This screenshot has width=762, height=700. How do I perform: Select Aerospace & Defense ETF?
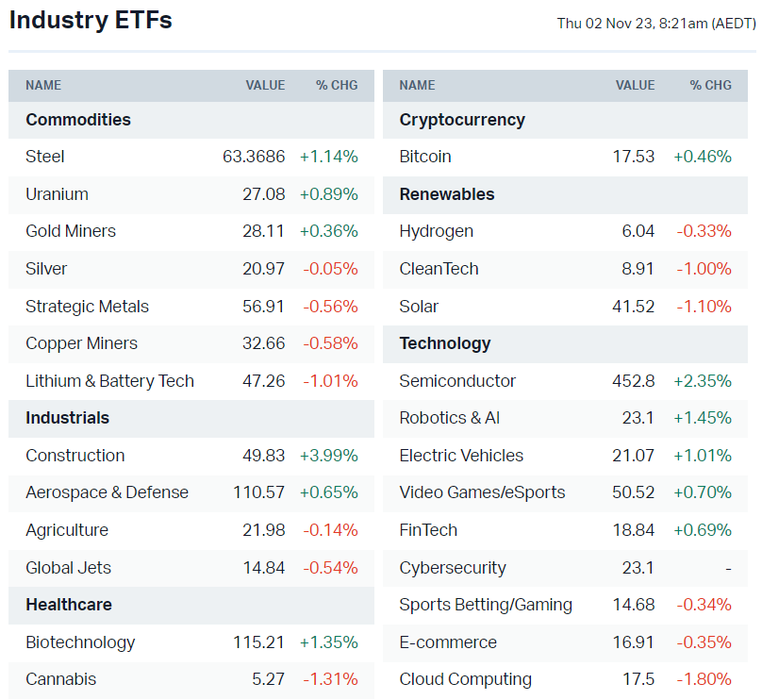point(107,492)
